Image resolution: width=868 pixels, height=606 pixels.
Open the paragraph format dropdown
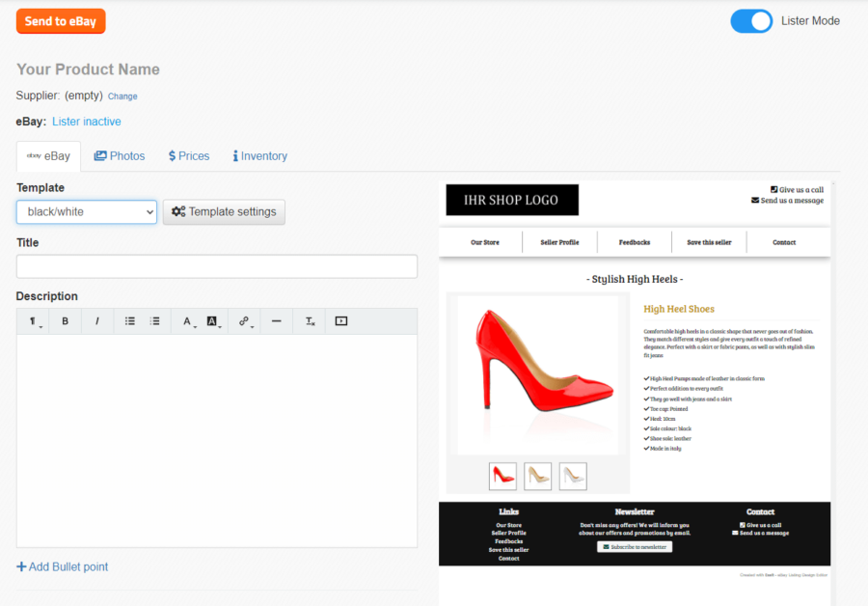[34, 320]
